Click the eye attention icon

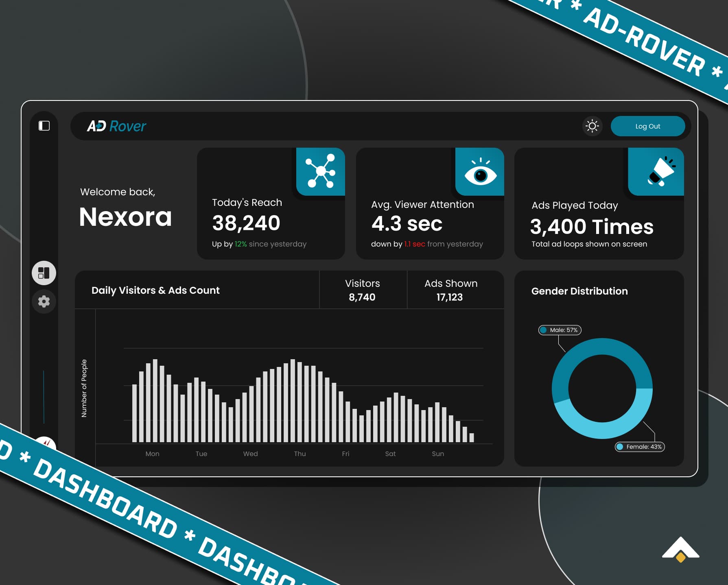point(480,172)
